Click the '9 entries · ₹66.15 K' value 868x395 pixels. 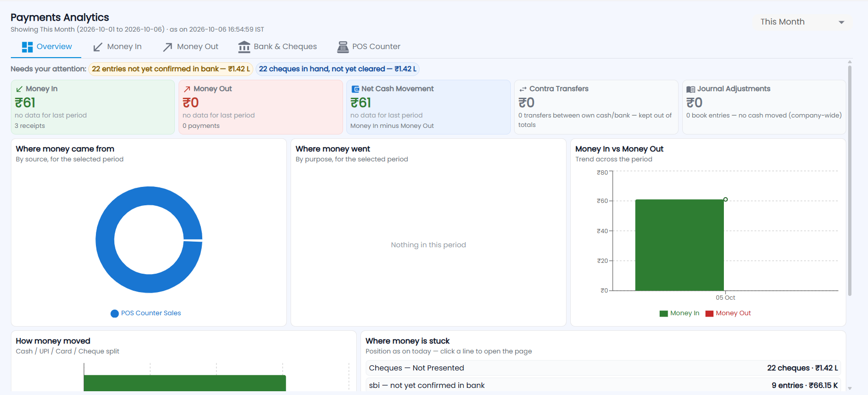[805, 386]
